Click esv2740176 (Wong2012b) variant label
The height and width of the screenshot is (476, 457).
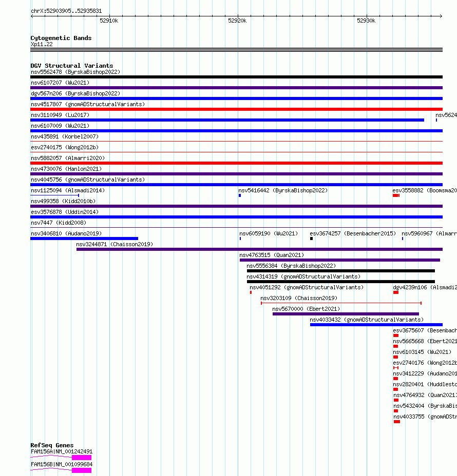(425, 363)
